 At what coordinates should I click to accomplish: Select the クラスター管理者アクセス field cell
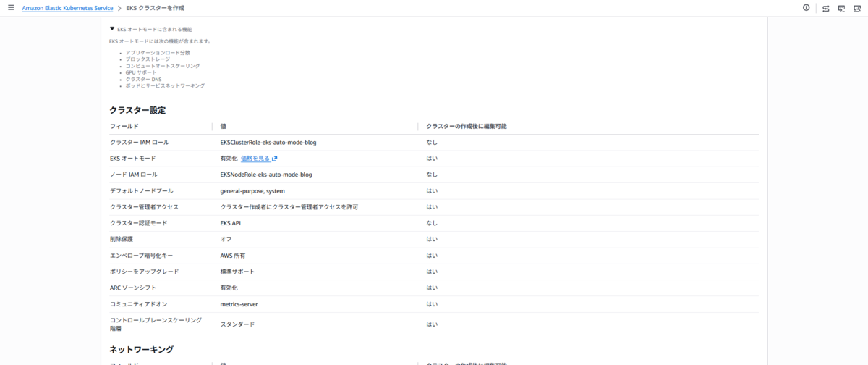(144, 206)
